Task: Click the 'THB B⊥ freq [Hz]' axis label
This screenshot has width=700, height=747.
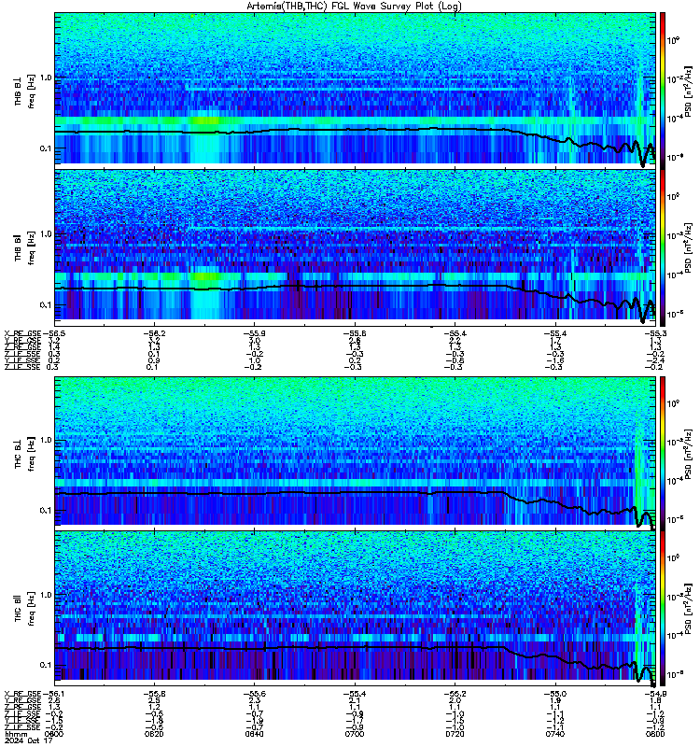Action: tap(25, 91)
